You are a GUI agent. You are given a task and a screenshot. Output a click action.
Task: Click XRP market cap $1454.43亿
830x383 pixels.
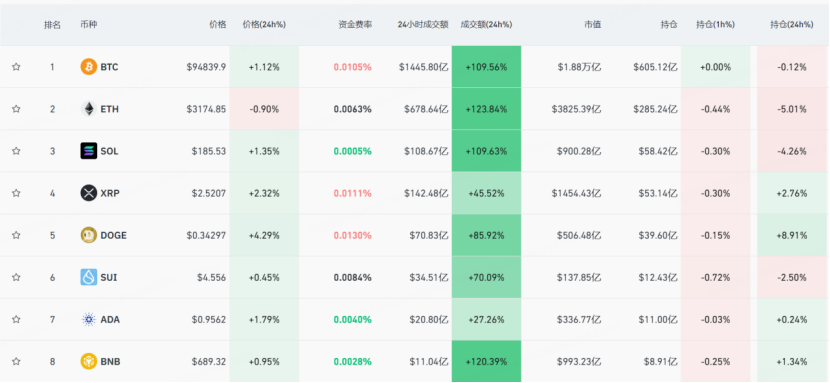click(576, 193)
